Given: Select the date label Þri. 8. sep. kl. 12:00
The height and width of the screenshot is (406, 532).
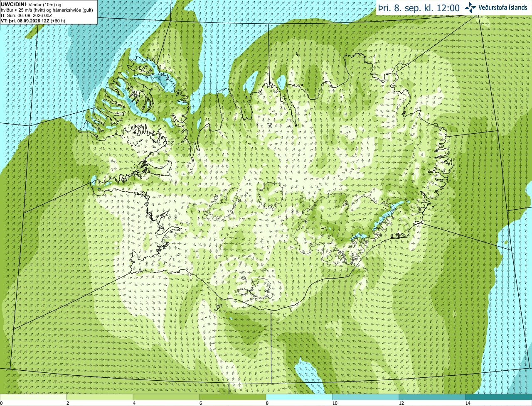Looking at the screenshot, I should tap(419, 8).
